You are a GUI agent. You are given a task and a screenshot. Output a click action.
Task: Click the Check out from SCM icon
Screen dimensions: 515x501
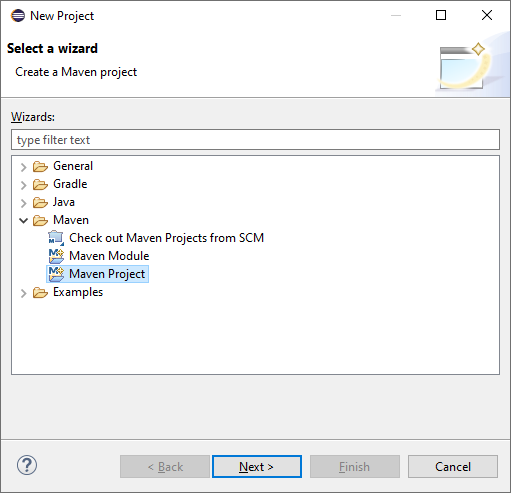coord(56,238)
